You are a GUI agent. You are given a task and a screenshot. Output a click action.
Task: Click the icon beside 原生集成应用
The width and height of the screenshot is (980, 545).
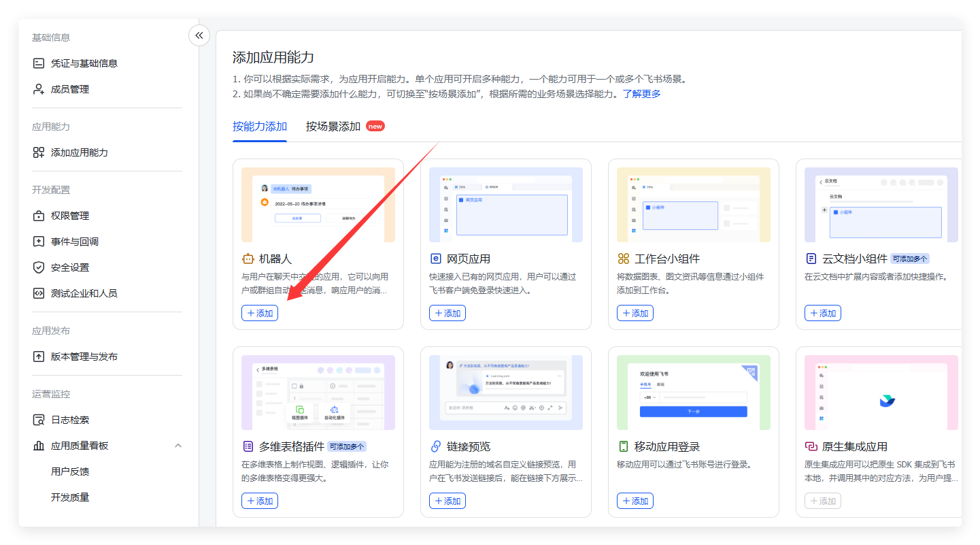pos(811,446)
